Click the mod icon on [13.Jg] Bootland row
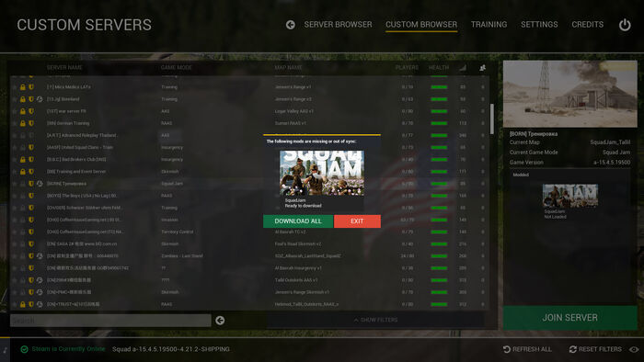644x362 pixels. [x=40, y=99]
